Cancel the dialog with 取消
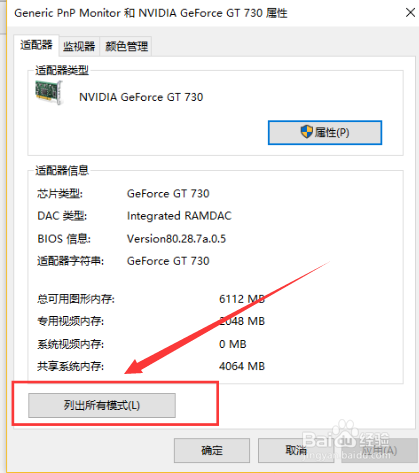The image size is (419, 473). click(296, 450)
